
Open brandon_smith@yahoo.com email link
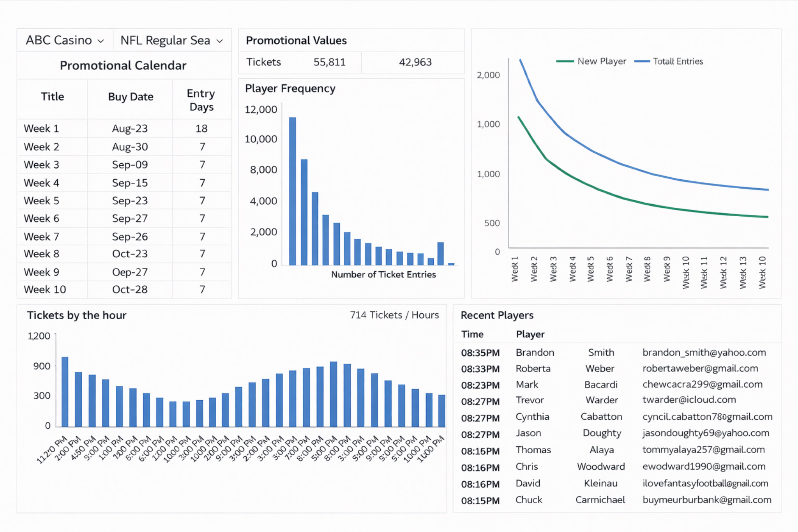point(704,352)
